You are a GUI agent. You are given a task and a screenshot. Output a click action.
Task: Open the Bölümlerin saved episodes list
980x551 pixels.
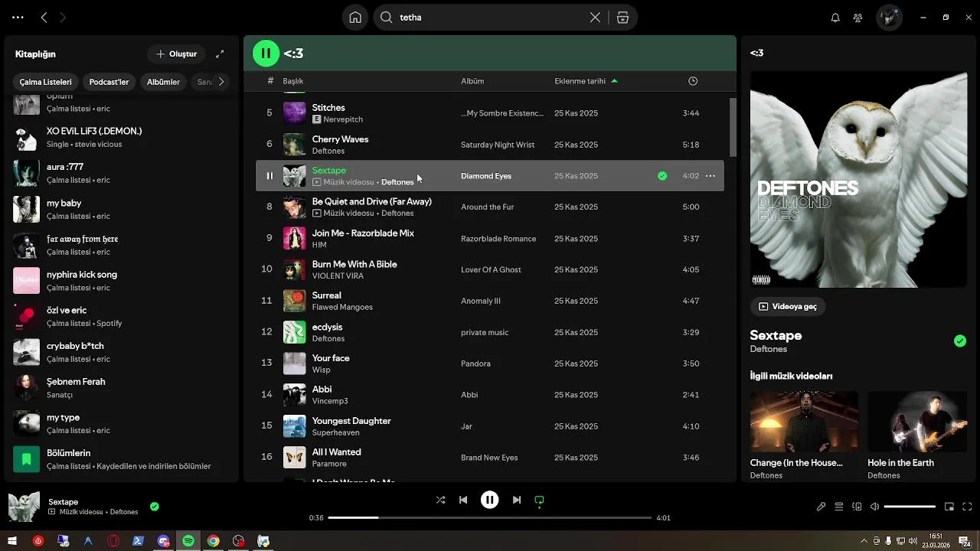point(122,460)
